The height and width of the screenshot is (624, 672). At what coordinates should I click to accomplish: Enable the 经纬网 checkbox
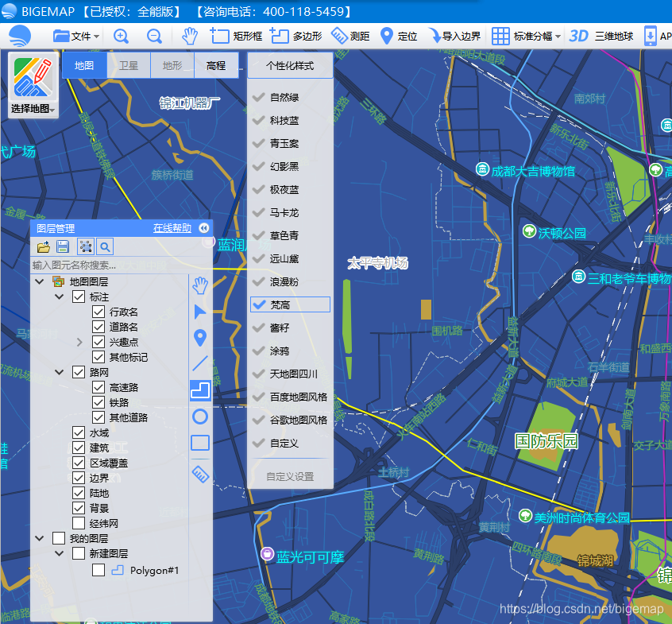[x=79, y=523]
